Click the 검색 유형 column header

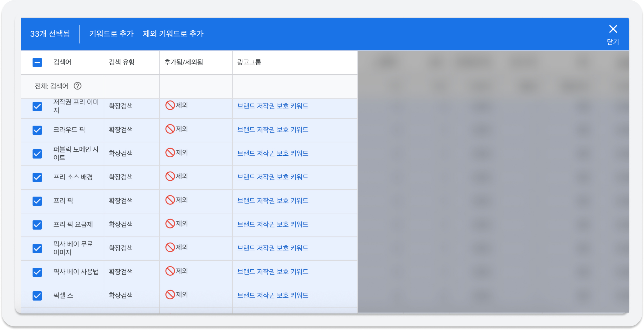coord(122,62)
